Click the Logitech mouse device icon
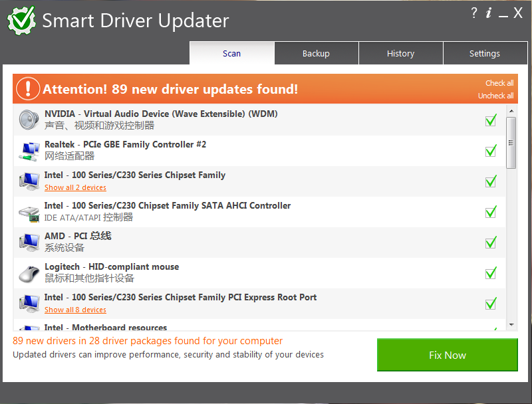The image size is (532, 404). 29,274
